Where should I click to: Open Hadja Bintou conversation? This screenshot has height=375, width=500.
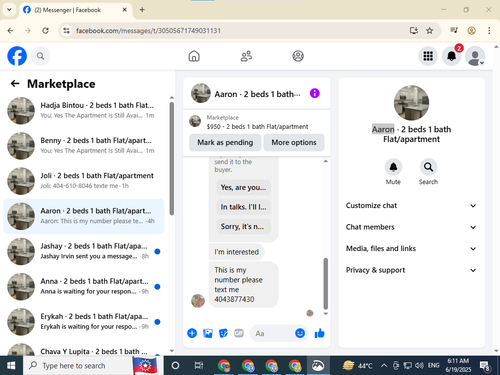83,110
